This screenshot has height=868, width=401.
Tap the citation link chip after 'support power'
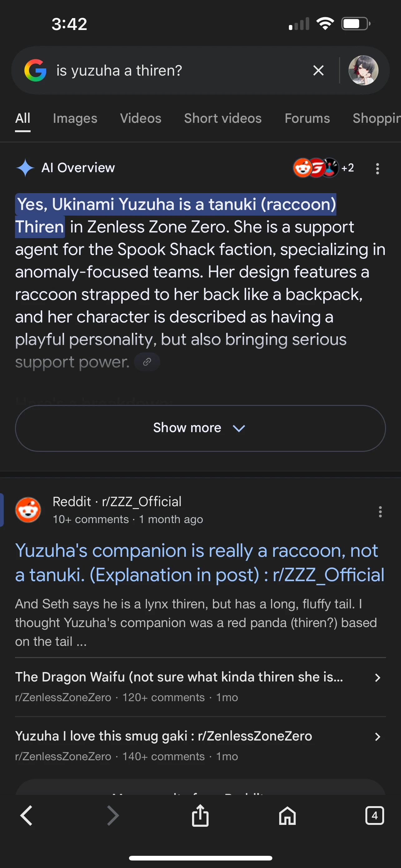point(147,362)
